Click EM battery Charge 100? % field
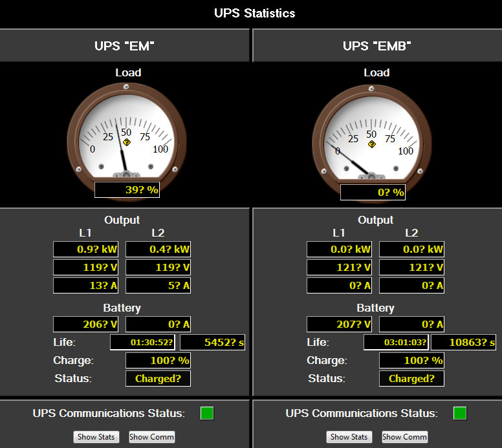The image size is (502, 448). pyautogui.click(x=158, y=361)
